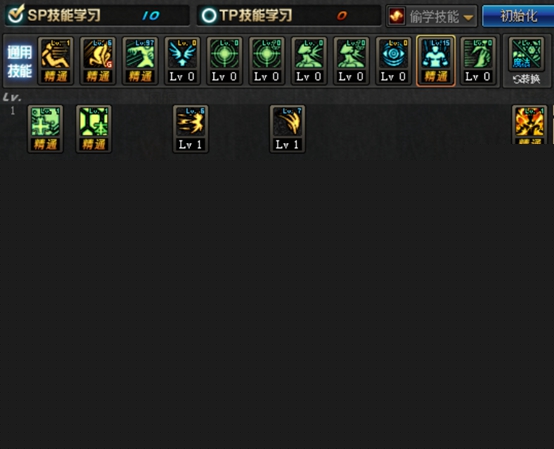Select the first green crosshair target skill
The height and width of the screenshot is (449, 554).
(x=224, y=61)
